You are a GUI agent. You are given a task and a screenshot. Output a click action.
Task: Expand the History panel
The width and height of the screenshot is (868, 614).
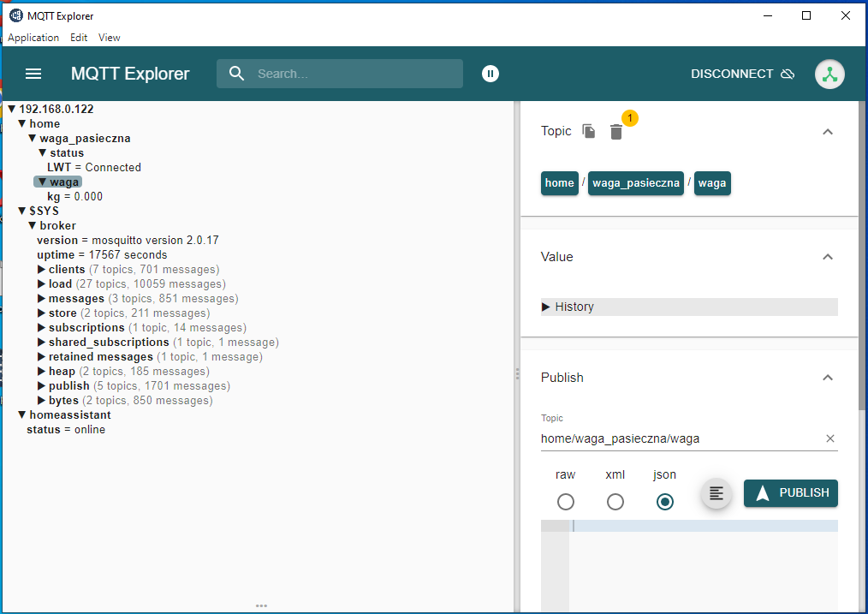coord(689,307)
